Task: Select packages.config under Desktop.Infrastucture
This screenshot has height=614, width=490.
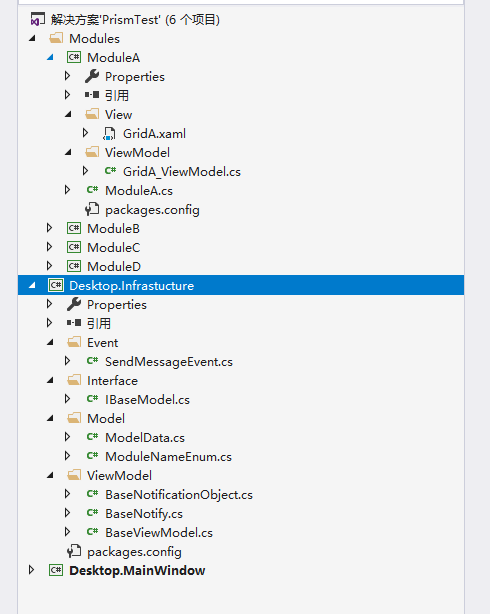Action: point(134,552)
